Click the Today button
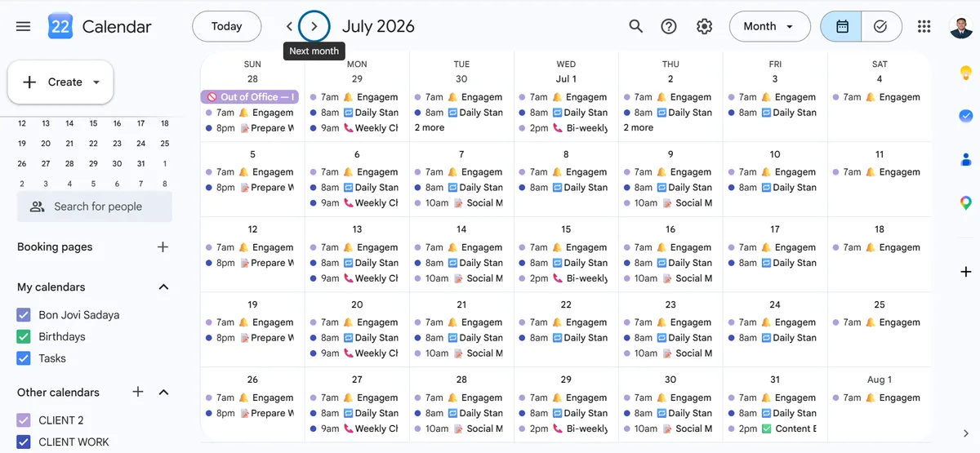Screen dimensions: 980x453 tap(226, 26)
